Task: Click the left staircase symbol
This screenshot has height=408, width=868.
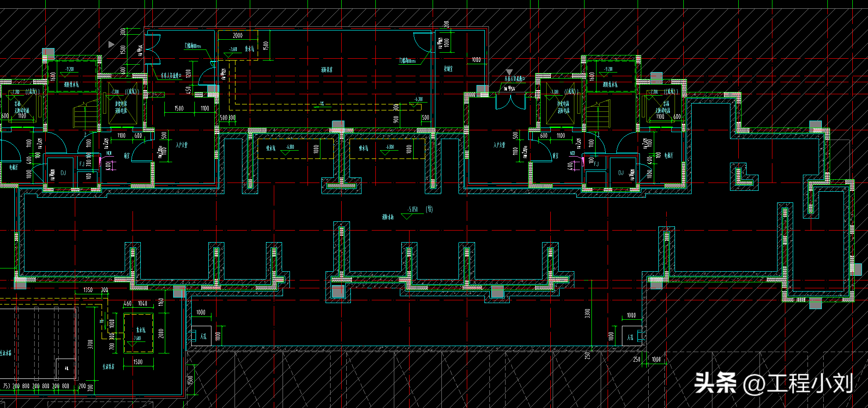Action: 85,114
